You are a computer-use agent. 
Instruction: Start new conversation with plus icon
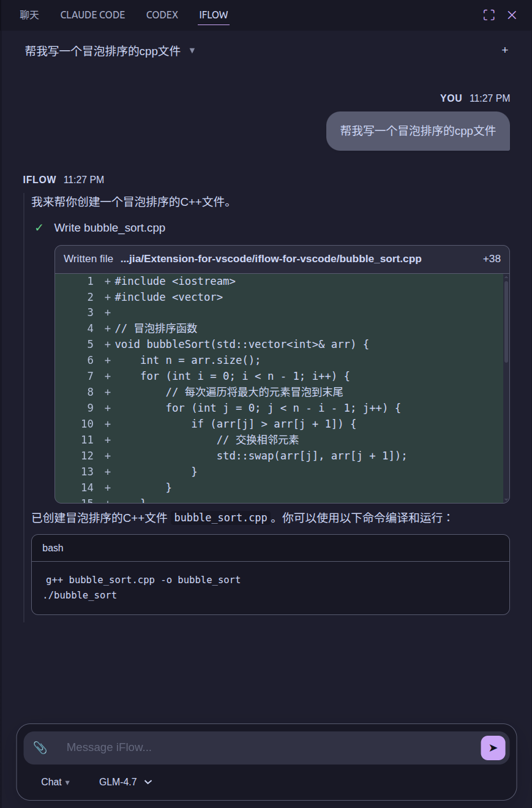(504, 50)
